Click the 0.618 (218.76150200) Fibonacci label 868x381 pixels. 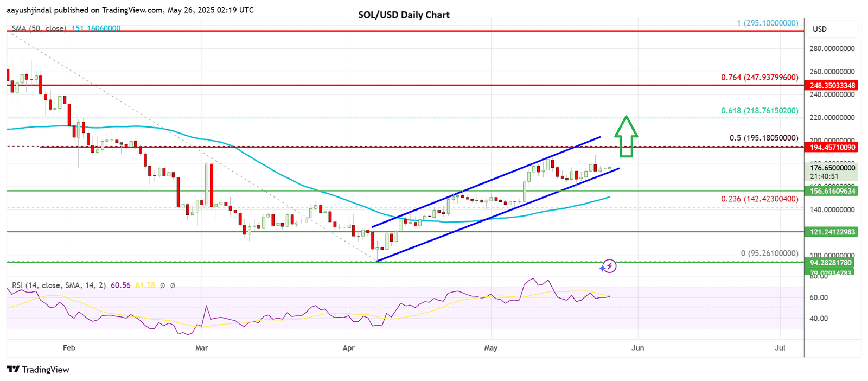point(759,111)
